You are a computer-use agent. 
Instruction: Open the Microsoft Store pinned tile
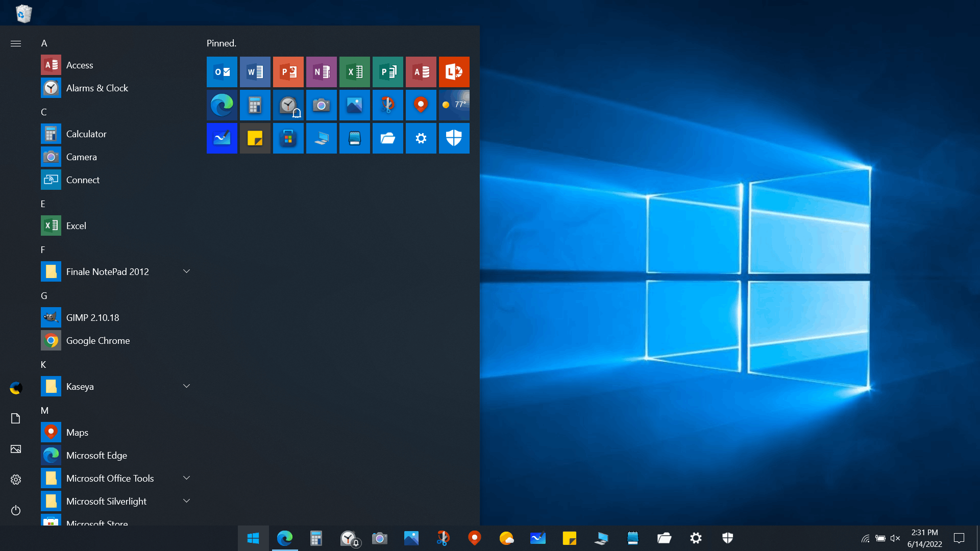(288, 138)
